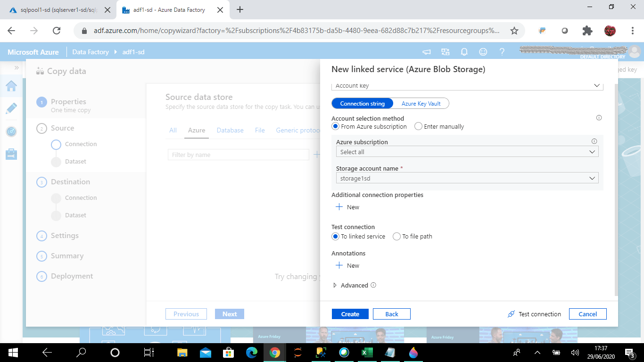Switch to the Azure Key Vault tab
644x362 pixels.
coord(421,103)
